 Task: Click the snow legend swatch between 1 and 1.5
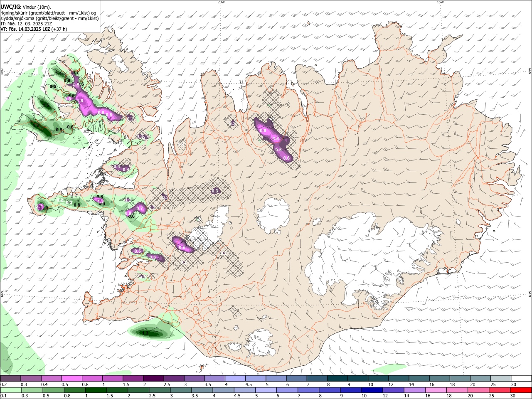(x=112, y=378)
